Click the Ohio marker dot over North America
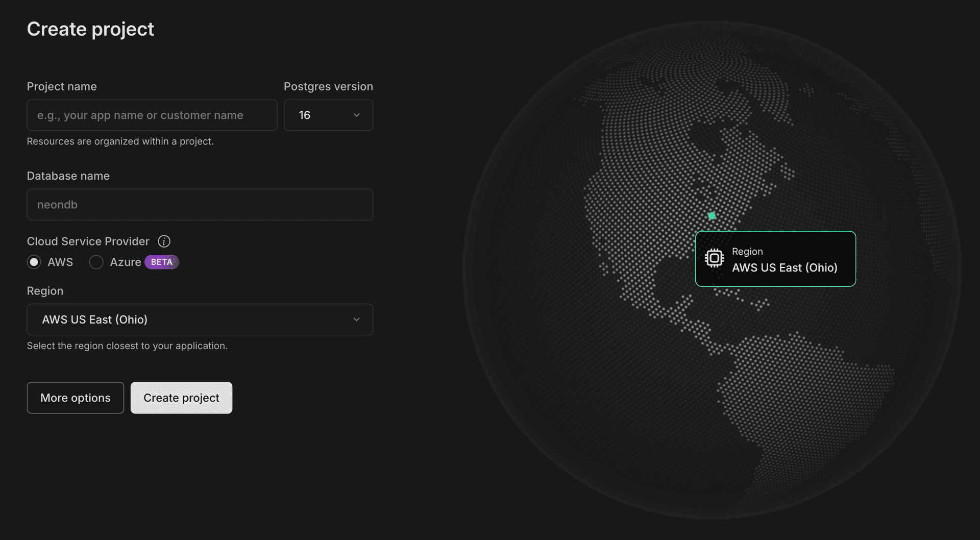 (711, 215)
